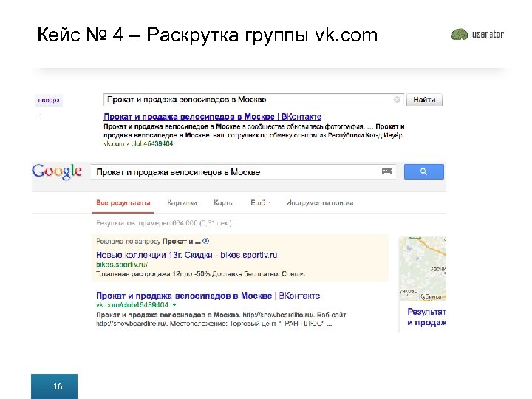The width and height of the screenshot is (532, 399).
Task: Switch to the Картинки tab
Action: coord(182,203)
